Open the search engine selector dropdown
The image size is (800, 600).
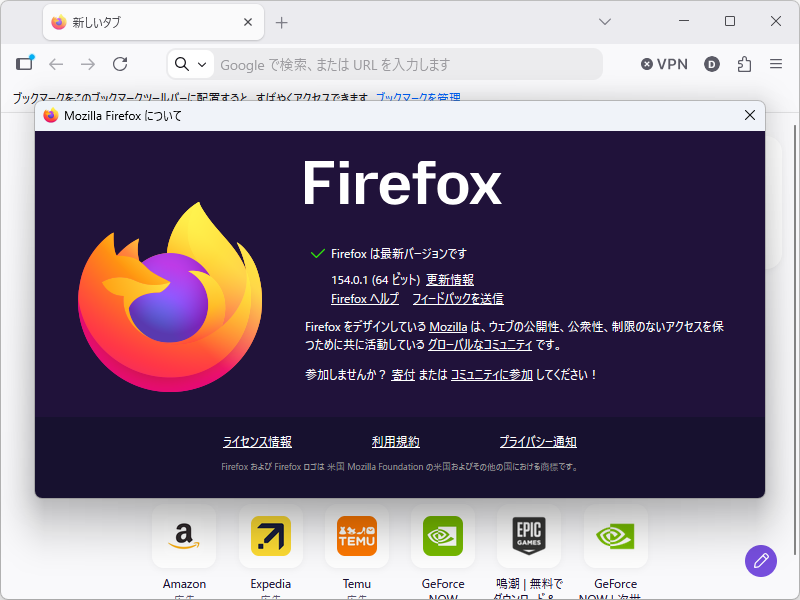point(190,64)
